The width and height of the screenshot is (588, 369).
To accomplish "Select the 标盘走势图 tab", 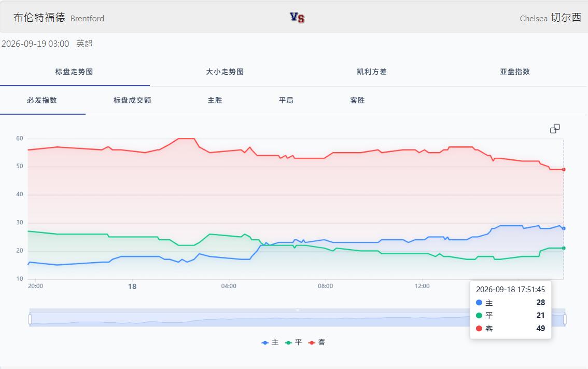I will (74, 72).
